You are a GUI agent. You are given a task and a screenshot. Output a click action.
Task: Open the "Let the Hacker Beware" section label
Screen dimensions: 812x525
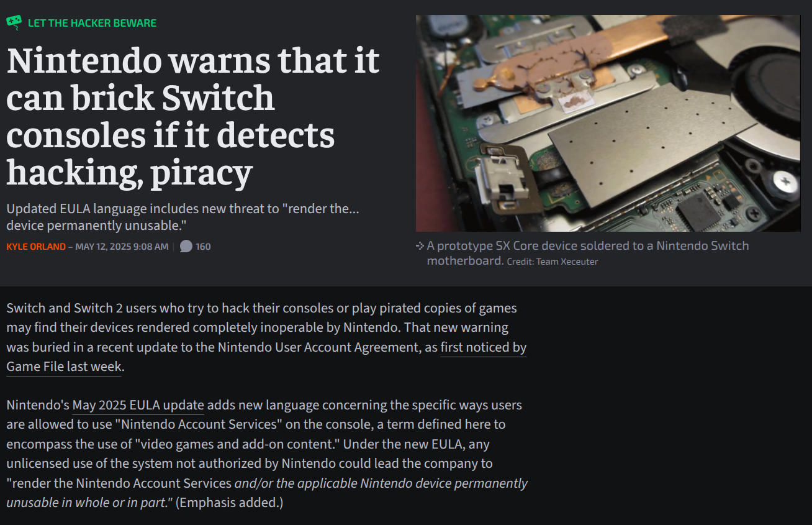pos(92,23)
